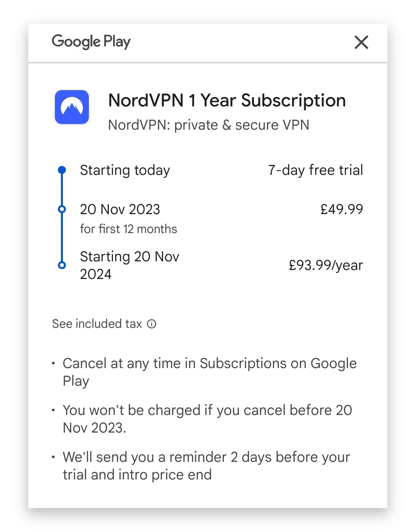Image resolution: width=416 pixels, height=532 pixels.
Task: Click the NordVPN app icon
Action: click(x=72, y=107)
